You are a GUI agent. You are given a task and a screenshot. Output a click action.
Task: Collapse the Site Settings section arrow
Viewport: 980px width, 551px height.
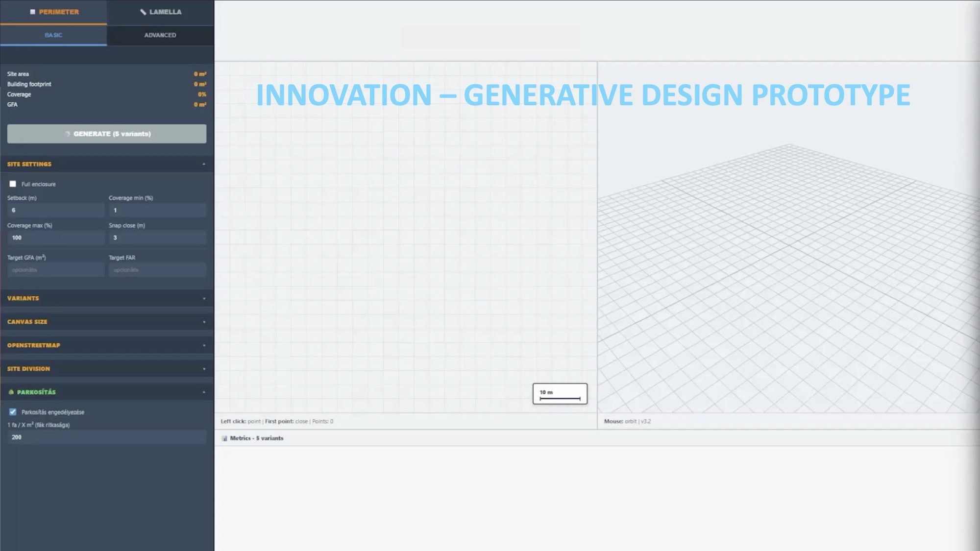tap(204, 164)
